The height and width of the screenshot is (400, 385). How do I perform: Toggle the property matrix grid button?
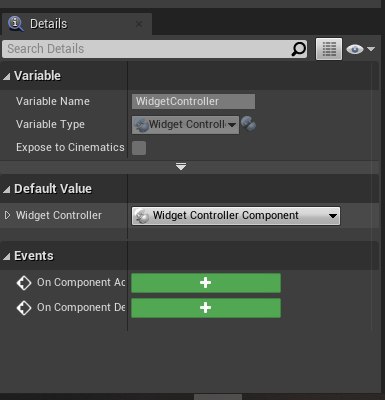[329, 49]
